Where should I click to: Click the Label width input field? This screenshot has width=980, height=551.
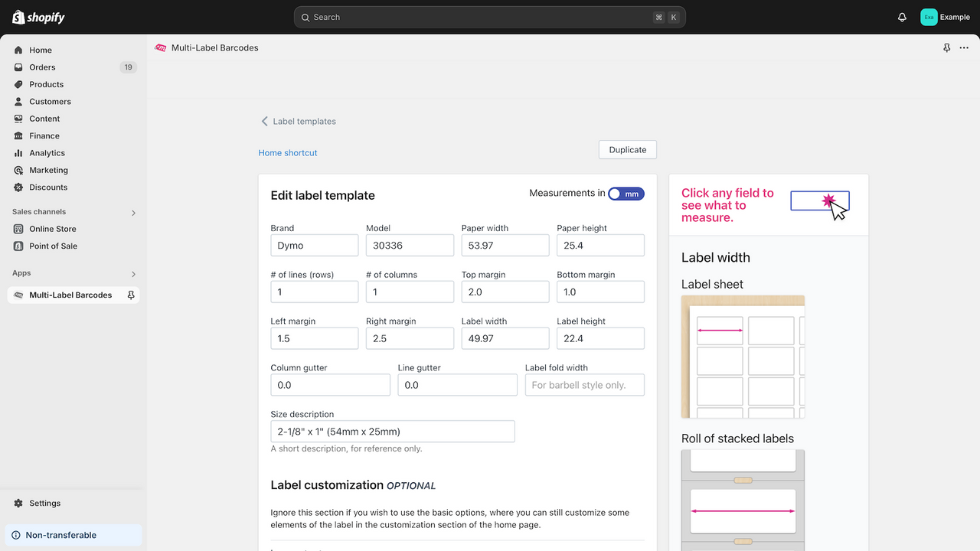tap(505, 338)
